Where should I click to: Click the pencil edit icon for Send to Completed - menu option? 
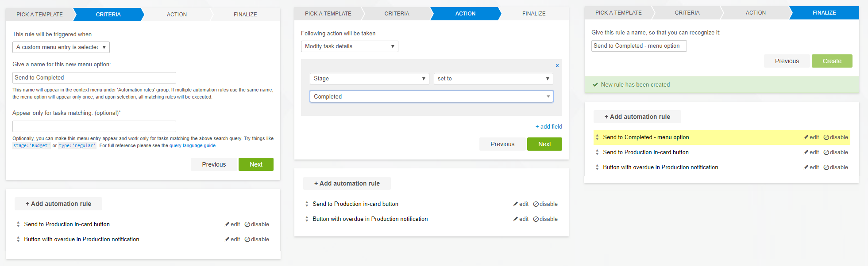(x=806, y=137)
